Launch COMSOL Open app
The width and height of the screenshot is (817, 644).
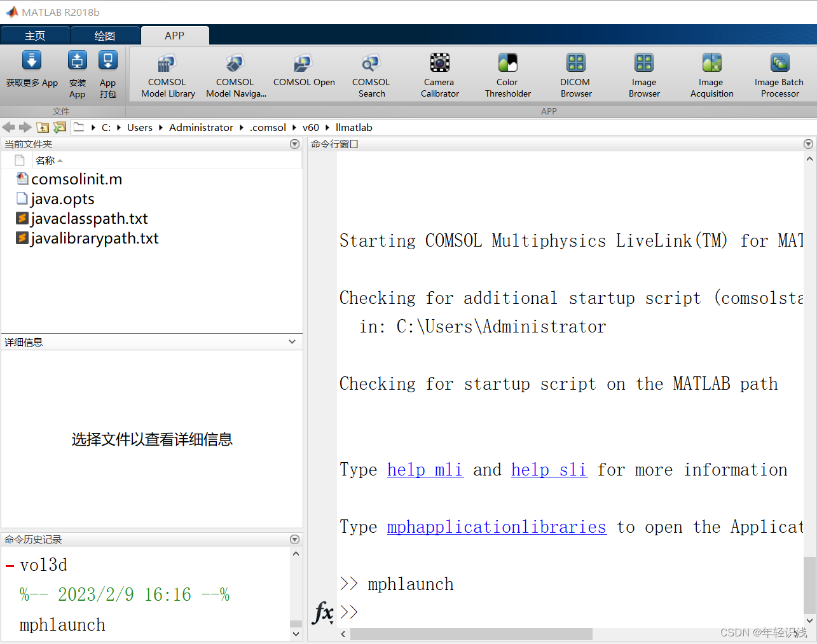[304, 71]
